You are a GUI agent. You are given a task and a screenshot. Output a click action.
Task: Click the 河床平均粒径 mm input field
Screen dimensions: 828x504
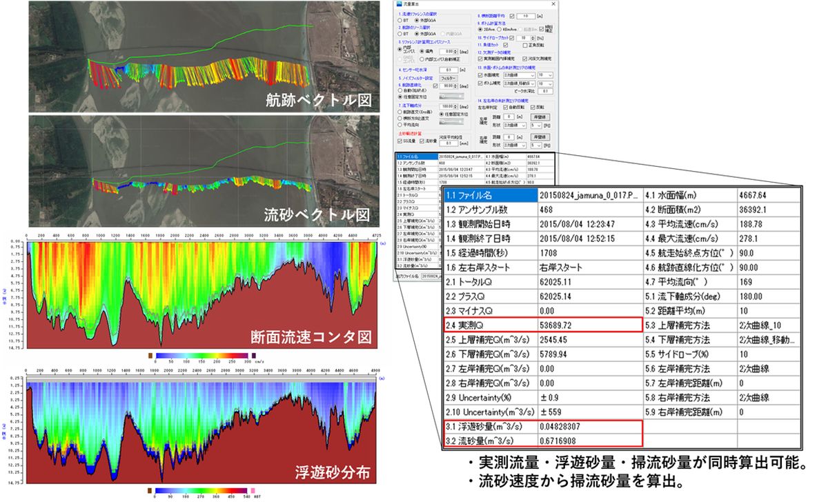pyautogui.click(x=448, y=143)
